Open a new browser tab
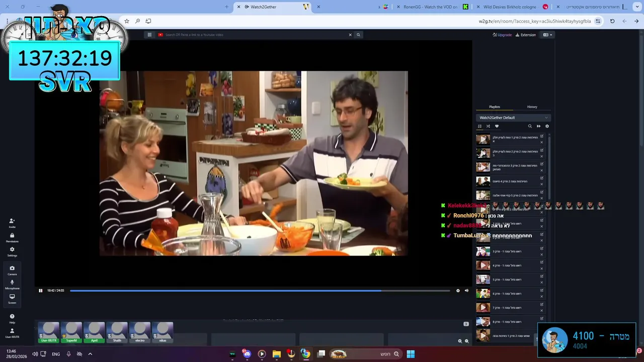 pos(226,7)
